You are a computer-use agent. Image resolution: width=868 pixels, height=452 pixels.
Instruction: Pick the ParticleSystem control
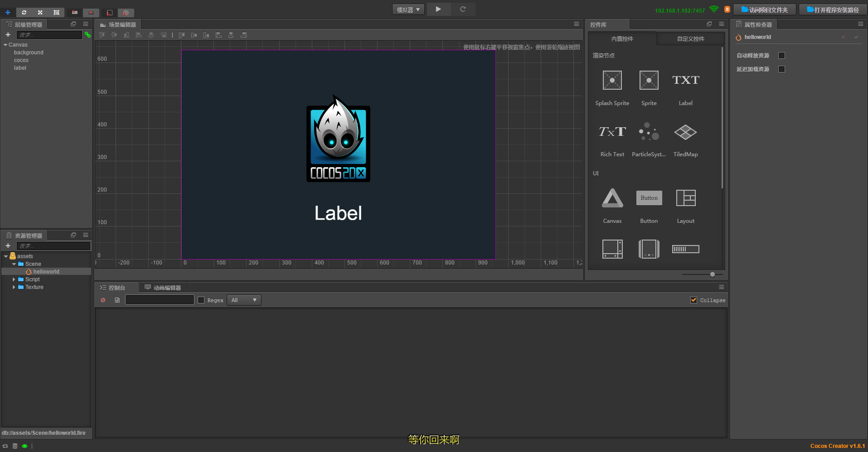click(x=649, y=139)
